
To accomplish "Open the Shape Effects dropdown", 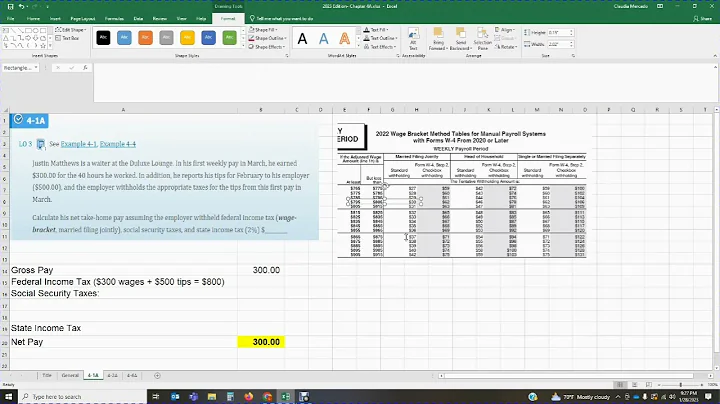I will coord(267,47).
